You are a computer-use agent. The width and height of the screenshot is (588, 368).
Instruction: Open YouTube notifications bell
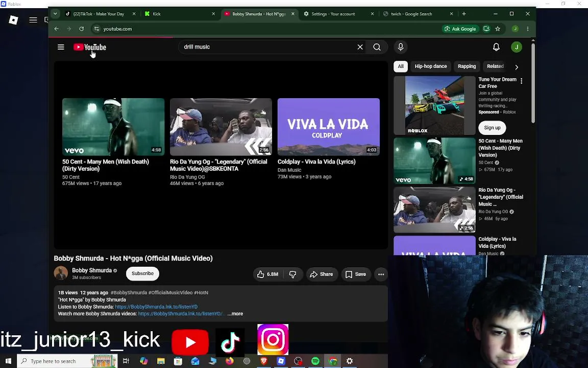click(x=496, y=47)
